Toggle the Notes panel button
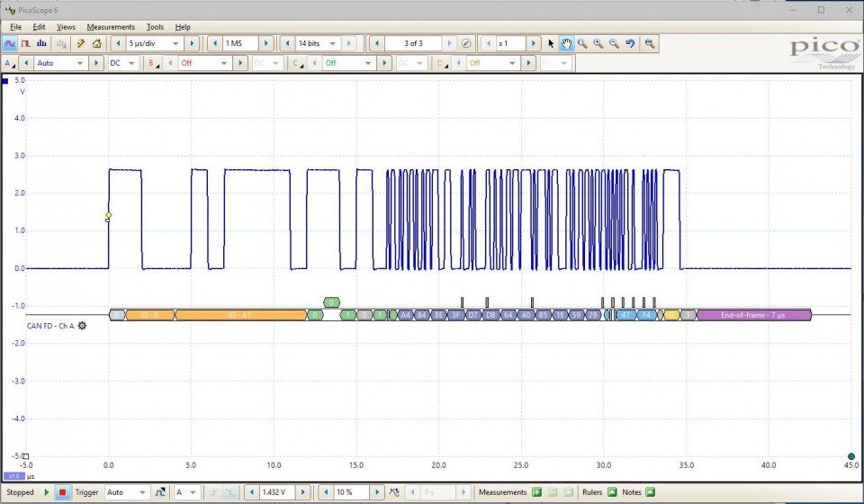Image resolution: width=864 pixels, height=504 pixels. point(650,492)
